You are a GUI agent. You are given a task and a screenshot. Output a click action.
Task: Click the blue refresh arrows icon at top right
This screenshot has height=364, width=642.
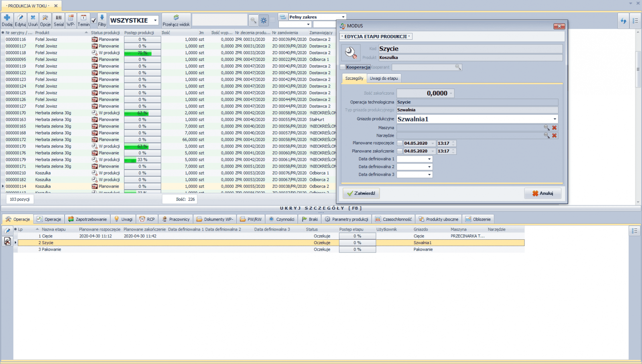pyautogui.click(x=623, y=21)
